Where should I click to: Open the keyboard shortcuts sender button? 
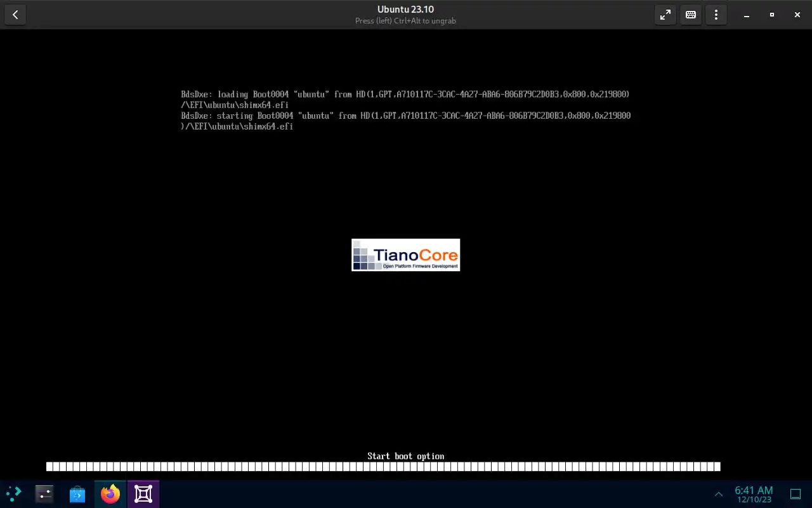[691, 15]
